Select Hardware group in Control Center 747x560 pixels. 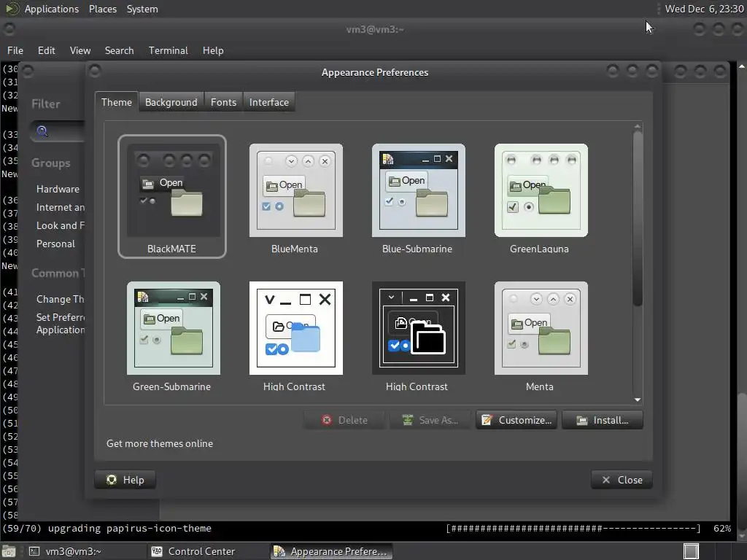coord(58,189)
